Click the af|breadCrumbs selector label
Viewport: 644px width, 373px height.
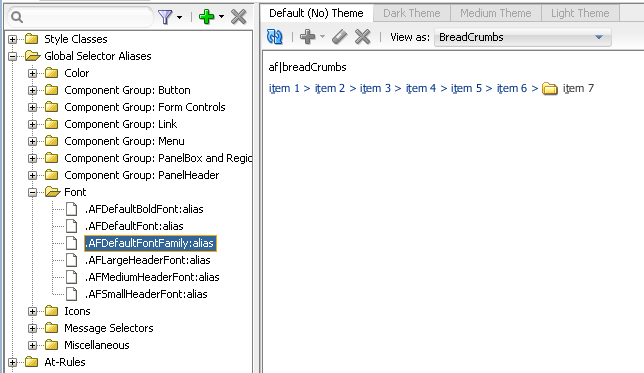coord(307,67)
